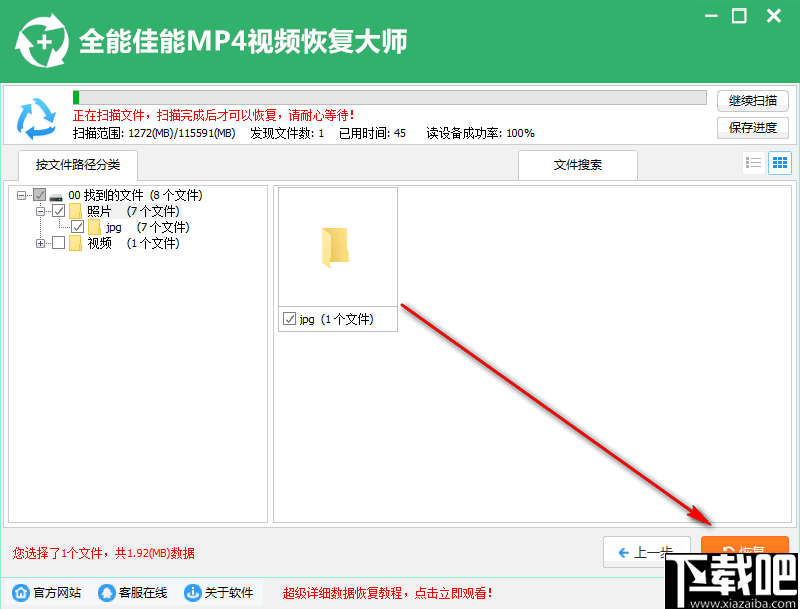Image resolution: width=800 pixels, height=609 pixels.
Task: Open the 文件搜索 tab
Action: coord(578,165)
